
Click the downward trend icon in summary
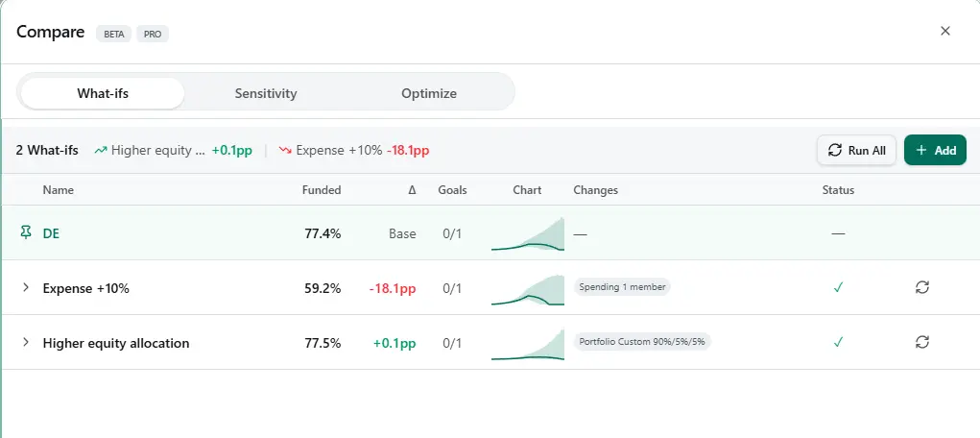(x=285, y=150)
